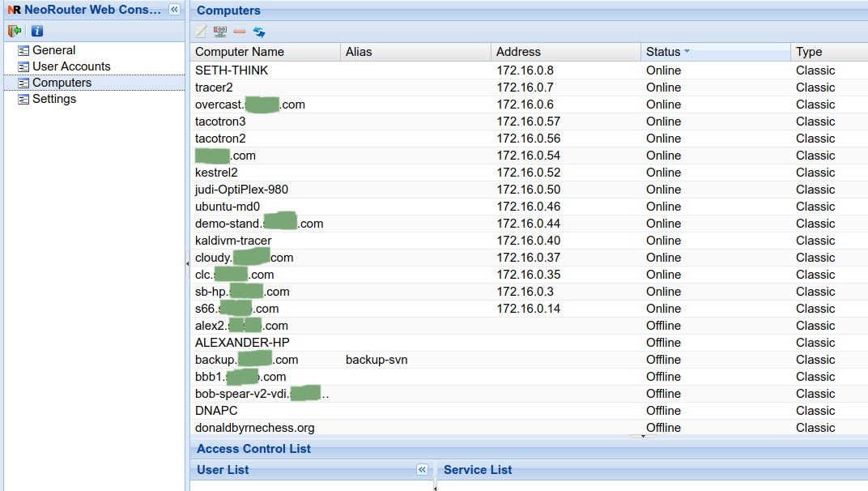Click the Address column header
868x491 pixels.
pyautogui.click(x=518, y=52)
